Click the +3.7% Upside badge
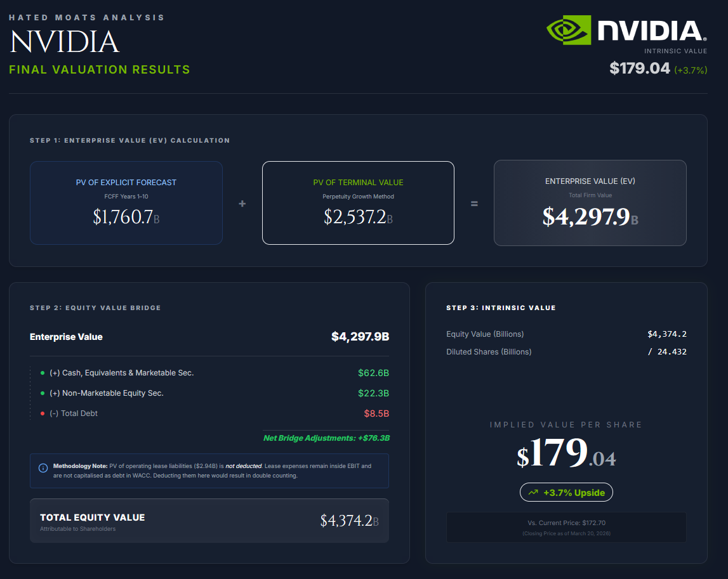Viewport: 728px width, 579px height. [566, 492]
